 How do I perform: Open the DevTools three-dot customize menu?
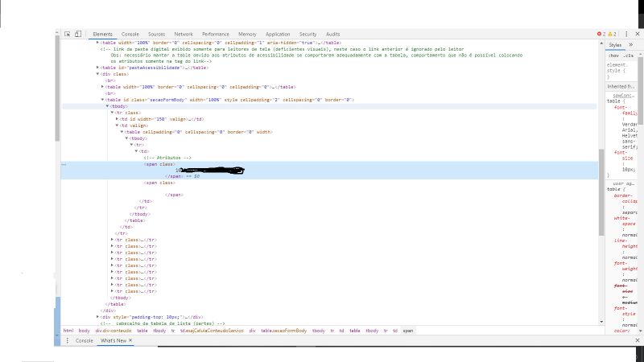(x=626, y=34)
